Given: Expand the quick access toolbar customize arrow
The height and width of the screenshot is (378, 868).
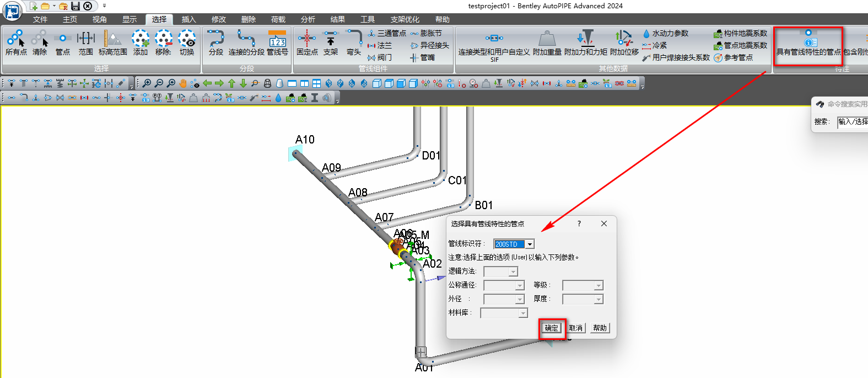Looking at the screenshot, I should 104,6.
